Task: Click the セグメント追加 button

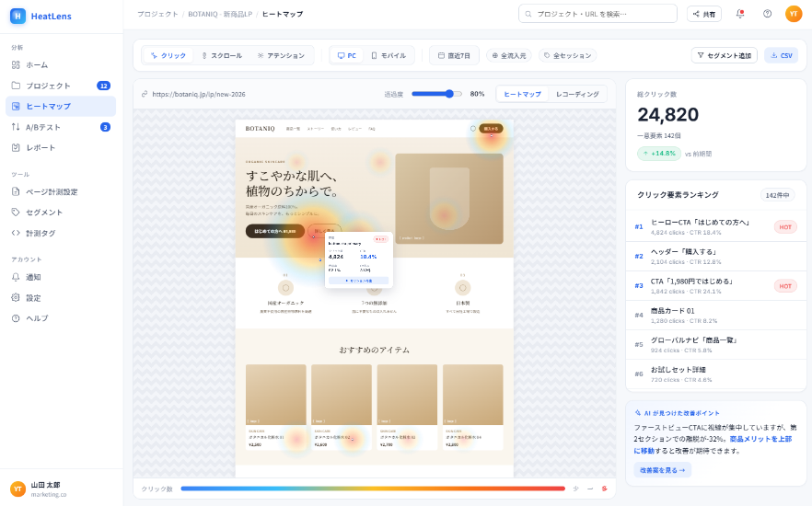Action: coord(724,55)
